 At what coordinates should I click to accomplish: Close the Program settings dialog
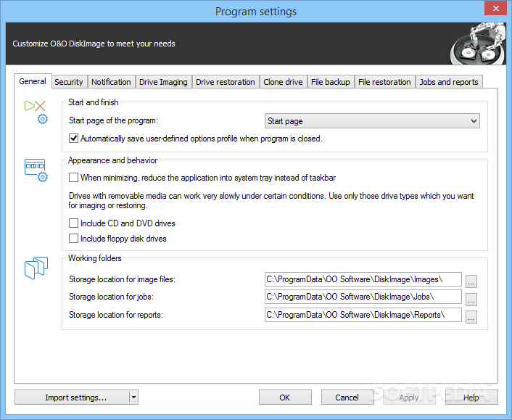[x=495, y=8]
